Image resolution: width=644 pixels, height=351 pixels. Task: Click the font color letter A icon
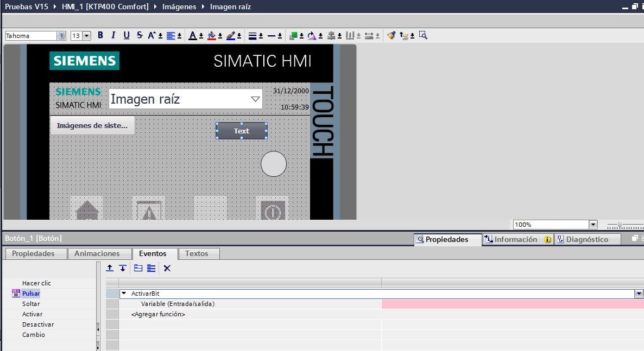pos(193,36)
